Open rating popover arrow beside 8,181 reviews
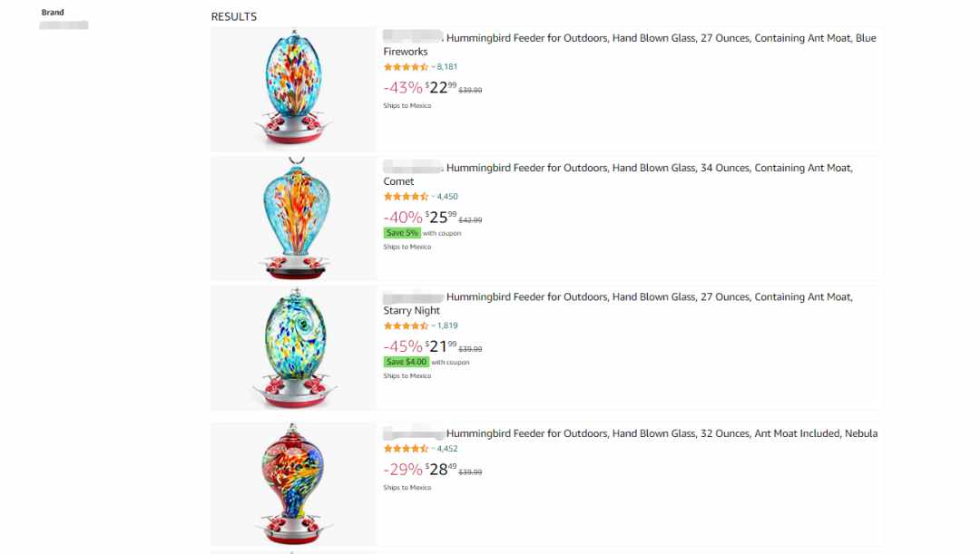Image resolution: width=980 pixels, height=554 pixels. 433,67
